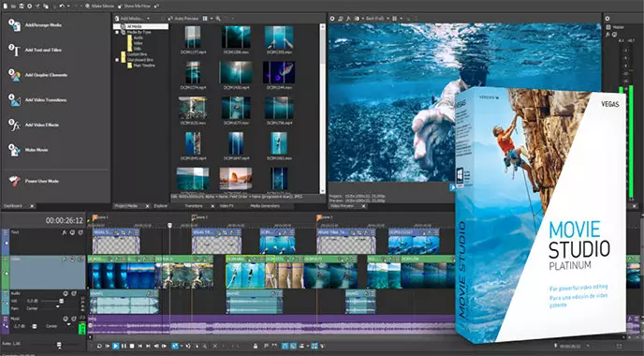Select the Stills bin in the media tree
Image resolution: width=644 pixels, height=356 pixels.
click(x=138, y=49)
